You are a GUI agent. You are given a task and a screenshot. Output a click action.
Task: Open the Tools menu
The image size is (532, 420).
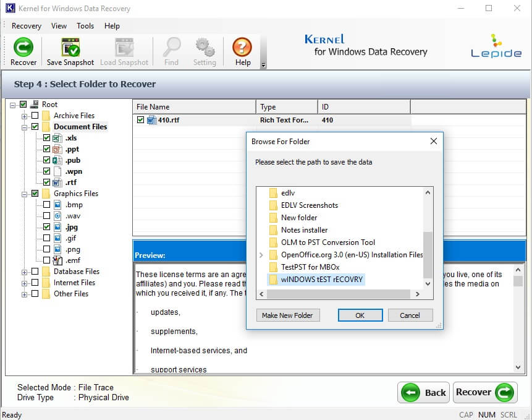coord(85,26)
